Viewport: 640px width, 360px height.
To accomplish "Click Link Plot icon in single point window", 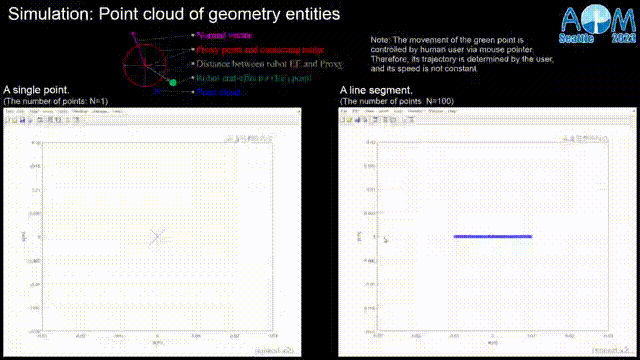I will (40, 120).
